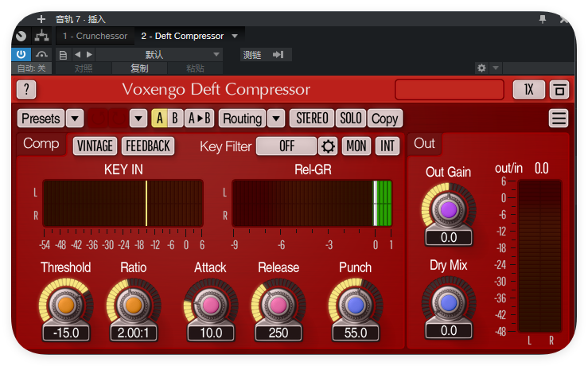Toggle the FEEDBACK mode button
Image resolution: width=588 pixels, height=366 pixels.
tap(148, 146)
